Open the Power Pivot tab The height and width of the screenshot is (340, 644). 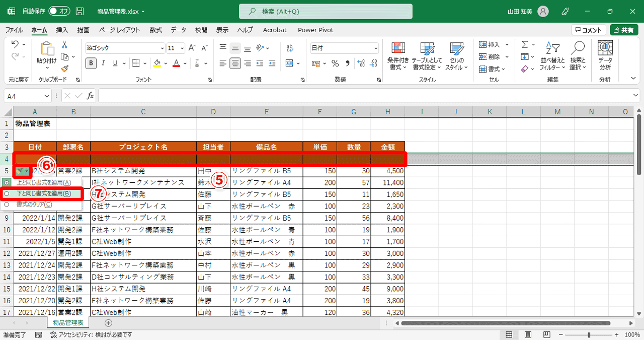tap(315, 30)
